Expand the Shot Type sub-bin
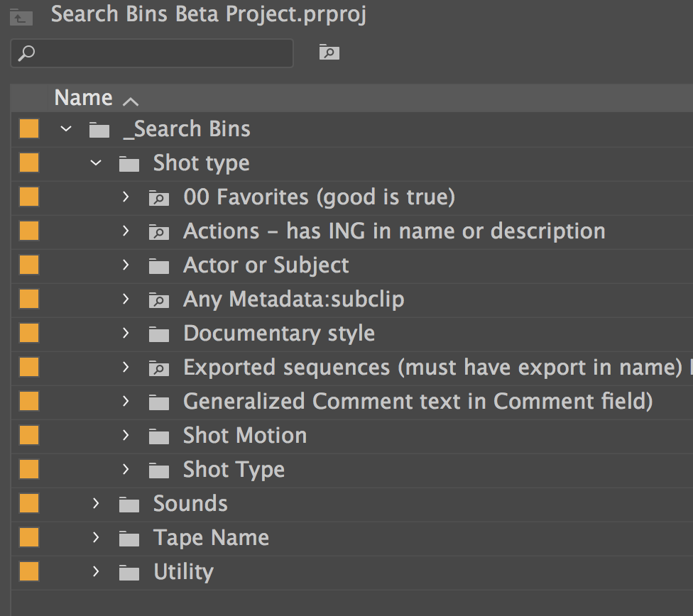 point(126,469)
